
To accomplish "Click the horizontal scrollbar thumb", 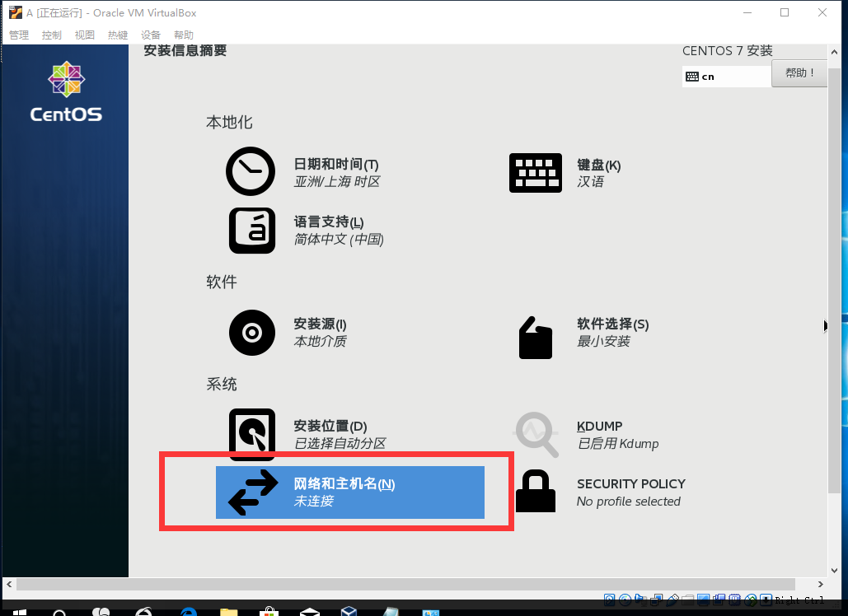I will click(405, 584).
